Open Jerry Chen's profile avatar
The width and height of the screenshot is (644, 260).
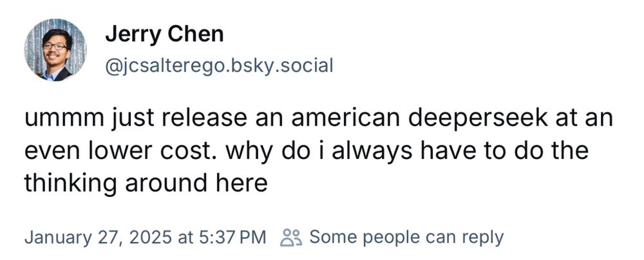55,50
